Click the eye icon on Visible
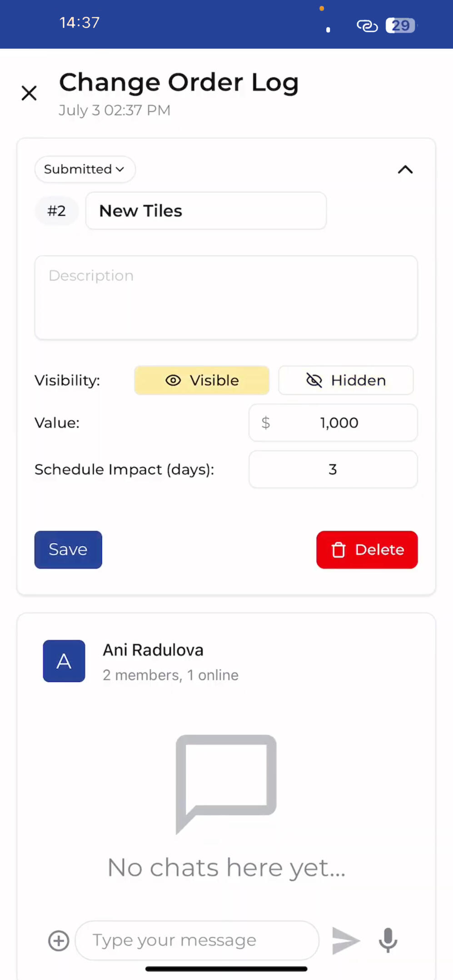Viewport: 453px width, 980px height. (173, 380)
